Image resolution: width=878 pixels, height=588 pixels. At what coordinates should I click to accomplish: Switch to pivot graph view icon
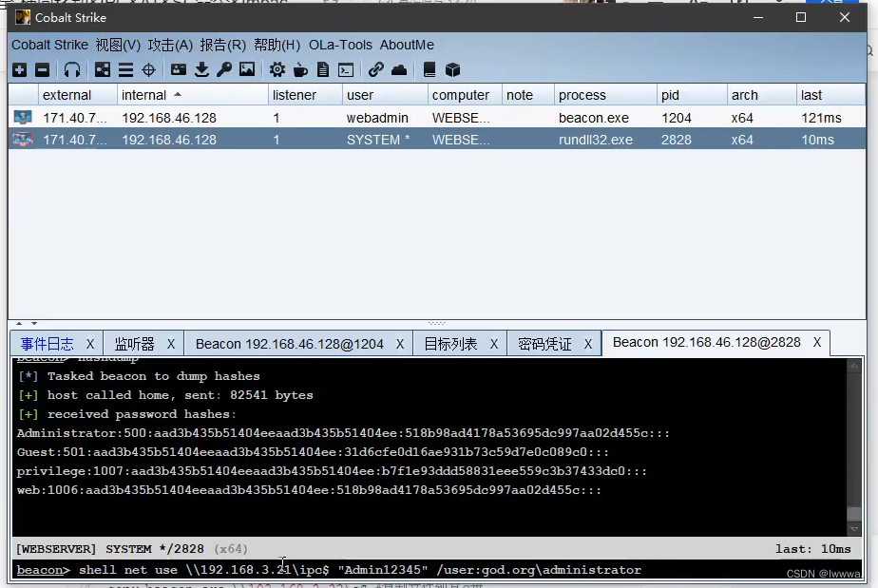click(103, 70)
